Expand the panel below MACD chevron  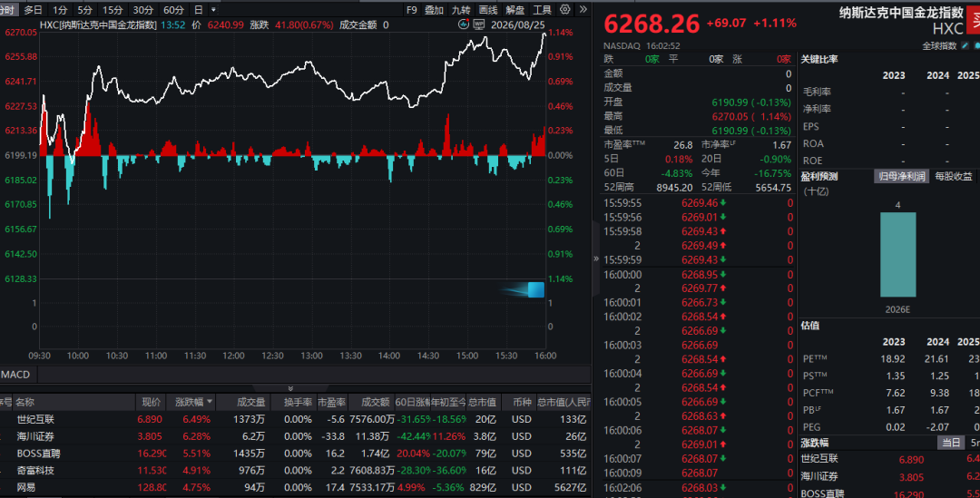(290, 388)
